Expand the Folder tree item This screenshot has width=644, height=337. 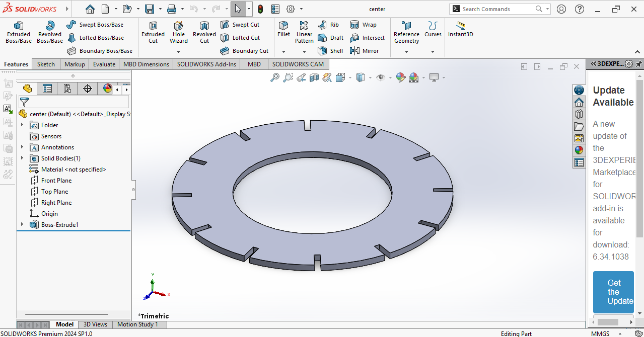click(x=22, y=125)
